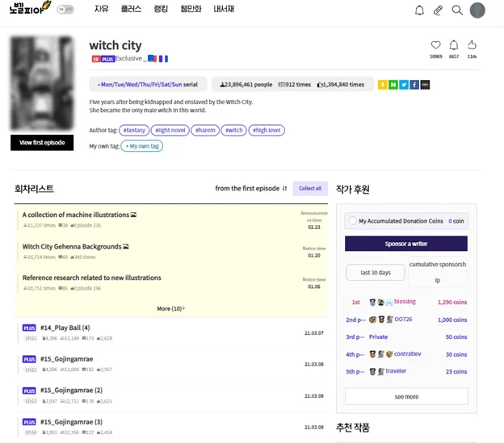
Task: Open A collection of machine illustrations notice
Action: [x=76, y=215]
